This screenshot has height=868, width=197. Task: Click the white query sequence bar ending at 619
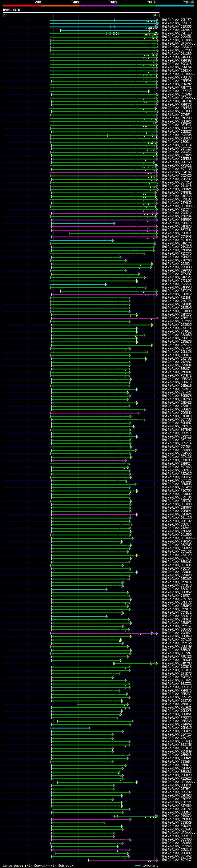[81, 13]
